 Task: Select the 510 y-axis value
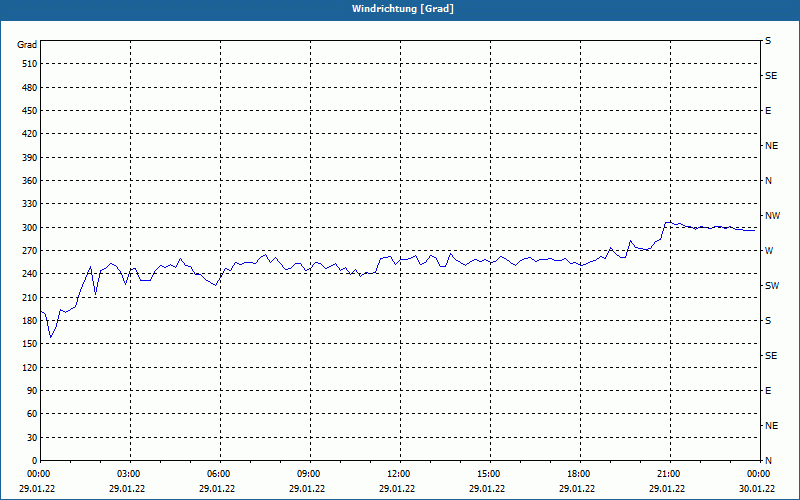click(x=29, y=64)
